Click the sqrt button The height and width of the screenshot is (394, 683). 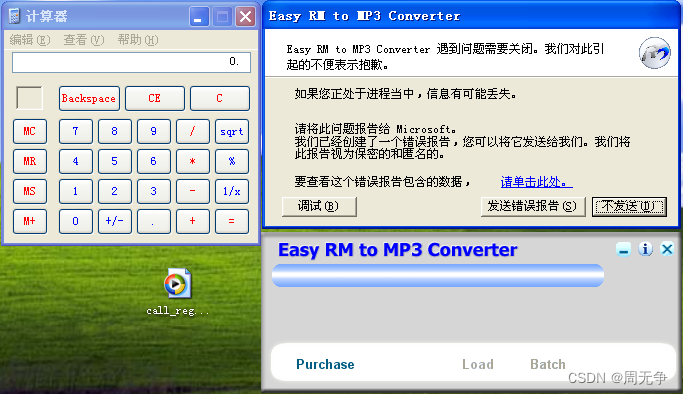pos(232,131)
